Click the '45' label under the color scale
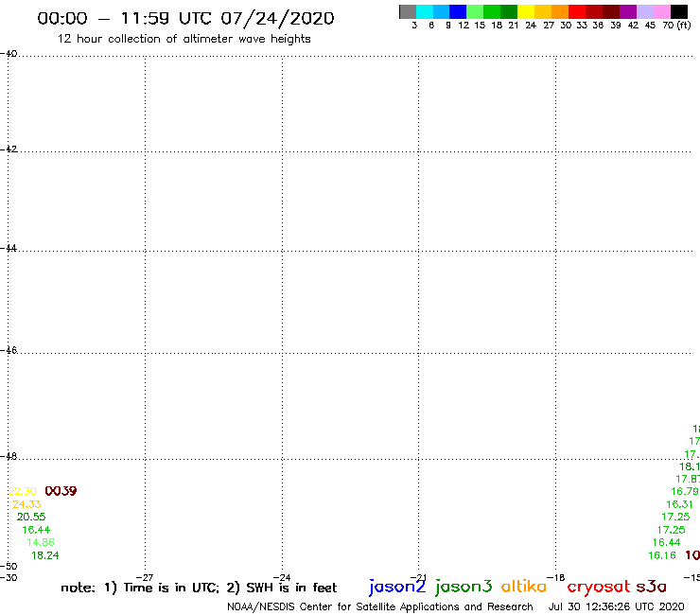 (x=650, y=26)
